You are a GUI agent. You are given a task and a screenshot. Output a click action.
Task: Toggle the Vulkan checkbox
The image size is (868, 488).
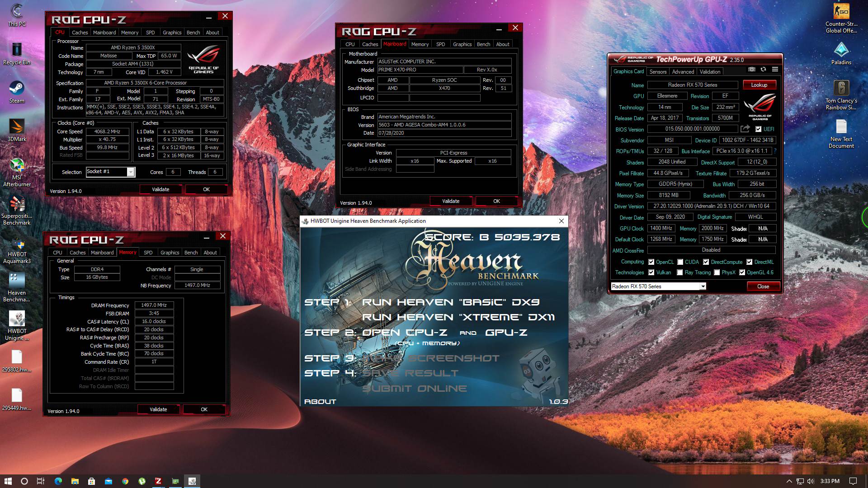pyautogui.click(x=651, y=272)
